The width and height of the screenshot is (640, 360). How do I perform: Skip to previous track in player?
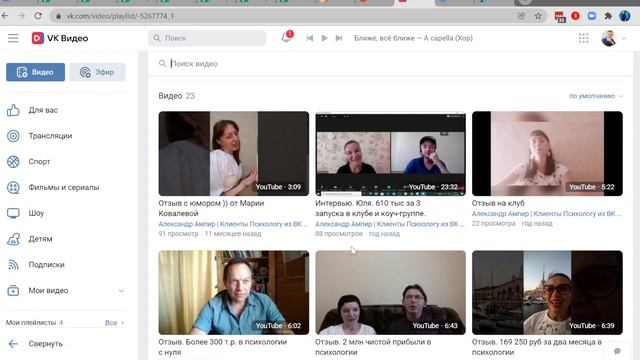click(310, 38)
